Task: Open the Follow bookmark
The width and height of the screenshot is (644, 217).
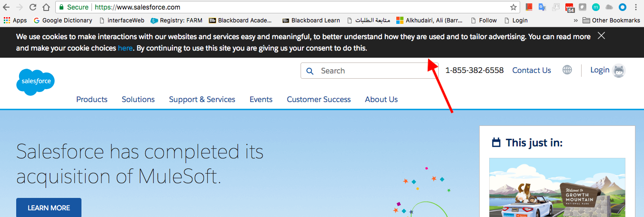Action: click(x=483, y=20)
